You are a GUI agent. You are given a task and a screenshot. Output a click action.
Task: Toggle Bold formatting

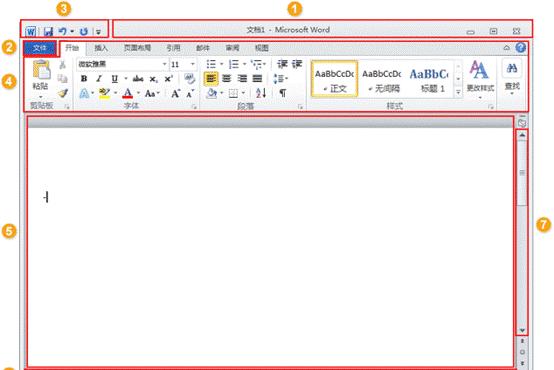point(84,78)
